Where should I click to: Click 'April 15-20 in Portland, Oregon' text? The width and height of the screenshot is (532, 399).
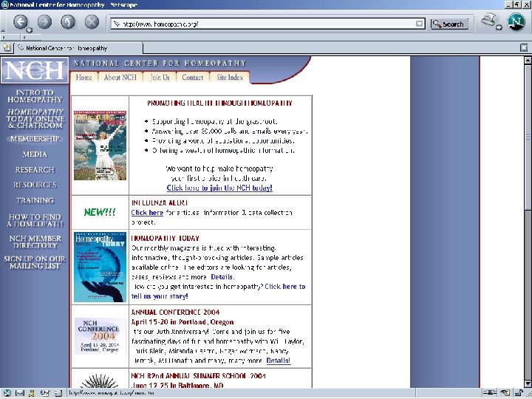(183, 322)
